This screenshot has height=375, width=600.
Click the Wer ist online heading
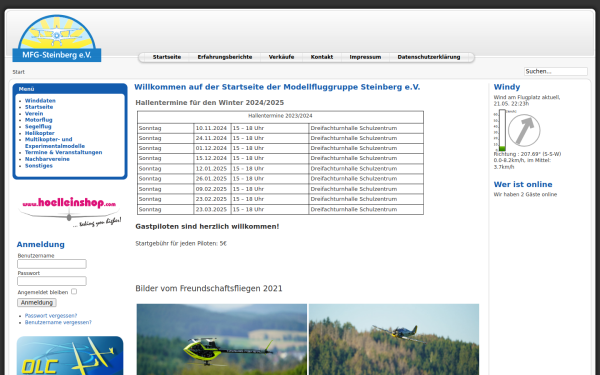point(523,184)
